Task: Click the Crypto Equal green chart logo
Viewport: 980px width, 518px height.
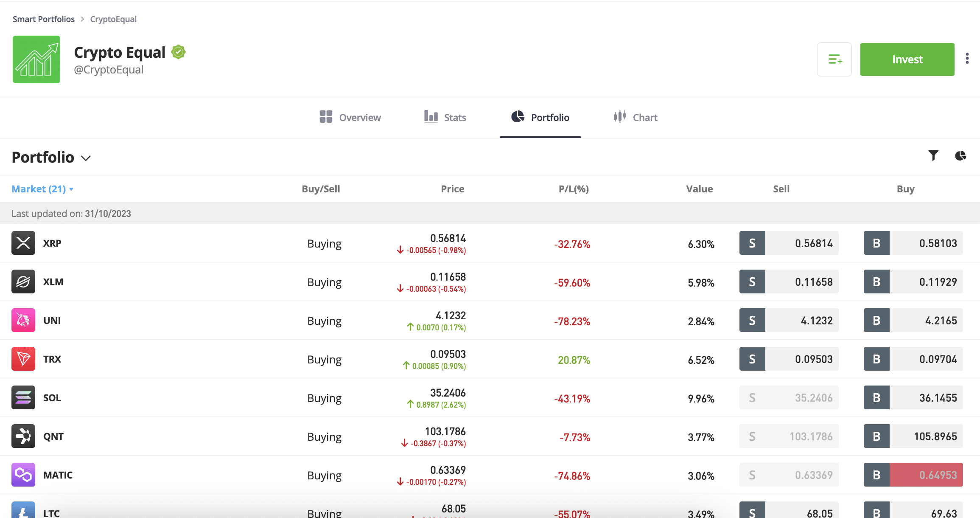Action: pyautogui.click(x=36, y=59)
